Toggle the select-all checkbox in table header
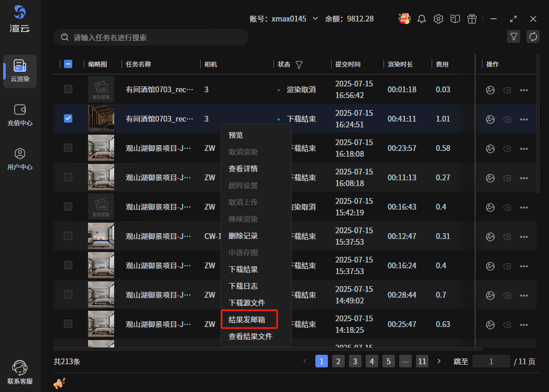Viewport: 549px width, 392px height. pyautogui.click(x=68, y=64)
